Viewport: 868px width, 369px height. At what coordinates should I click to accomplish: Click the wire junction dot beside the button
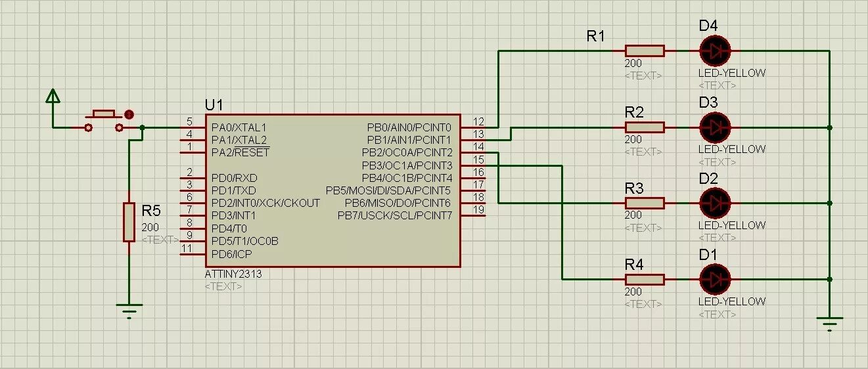[142, 127]
